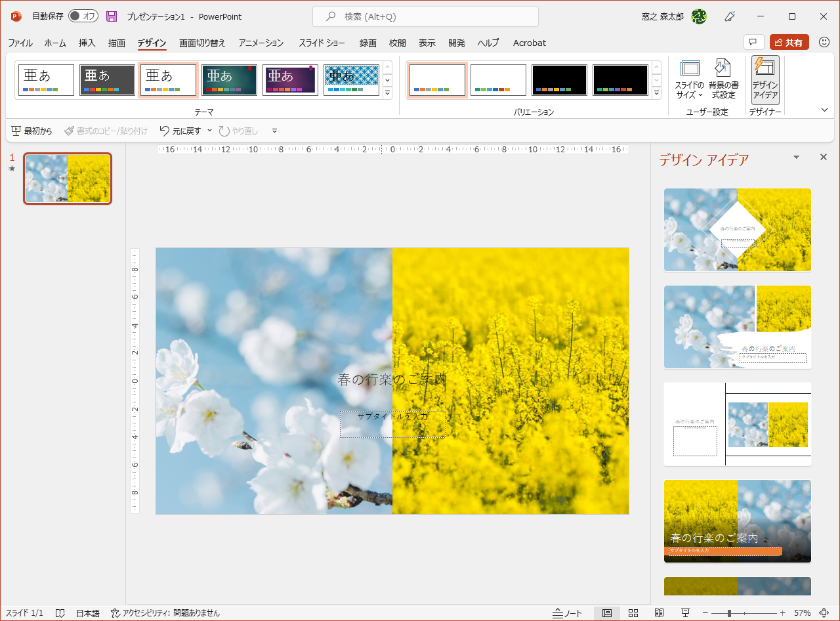Choose the second white variation thumbnail

[x=498, y=80]
